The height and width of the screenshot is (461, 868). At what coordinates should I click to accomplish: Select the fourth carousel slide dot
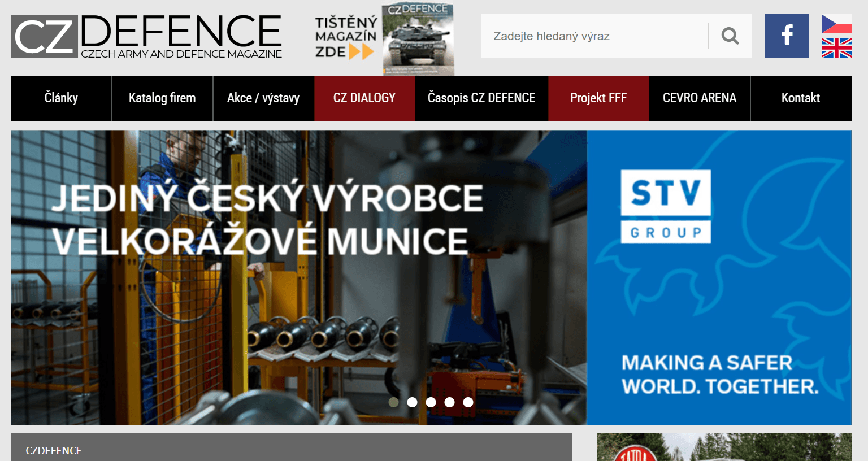coord(450,402)
